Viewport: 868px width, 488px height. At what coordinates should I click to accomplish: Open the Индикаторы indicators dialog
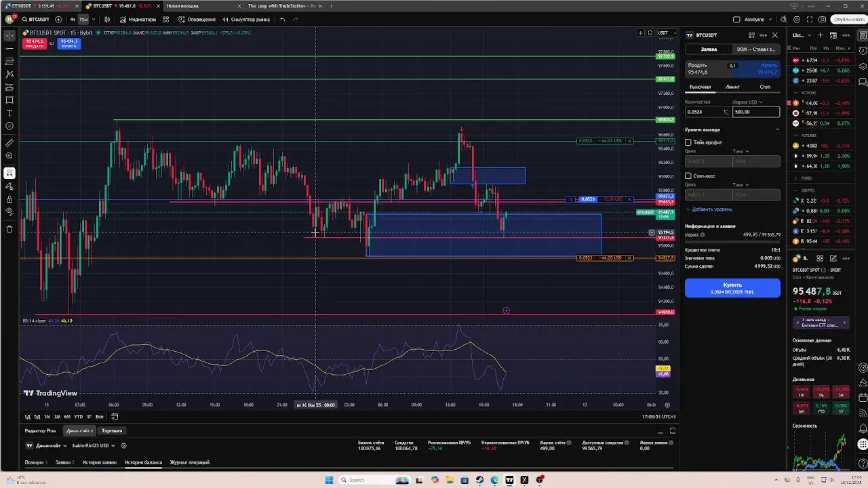coord(138,20)
